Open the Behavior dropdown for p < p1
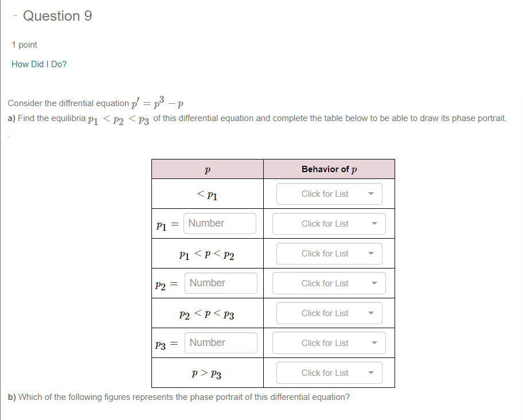 [329, 194]
